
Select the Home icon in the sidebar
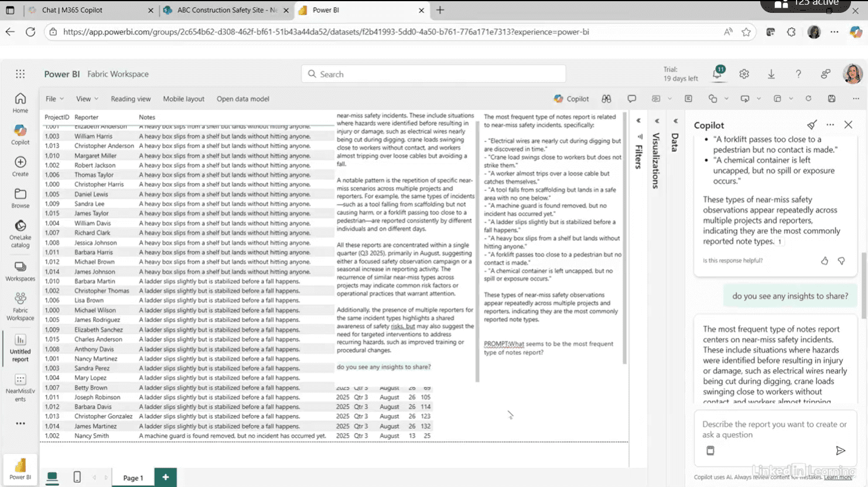[20, 101]
